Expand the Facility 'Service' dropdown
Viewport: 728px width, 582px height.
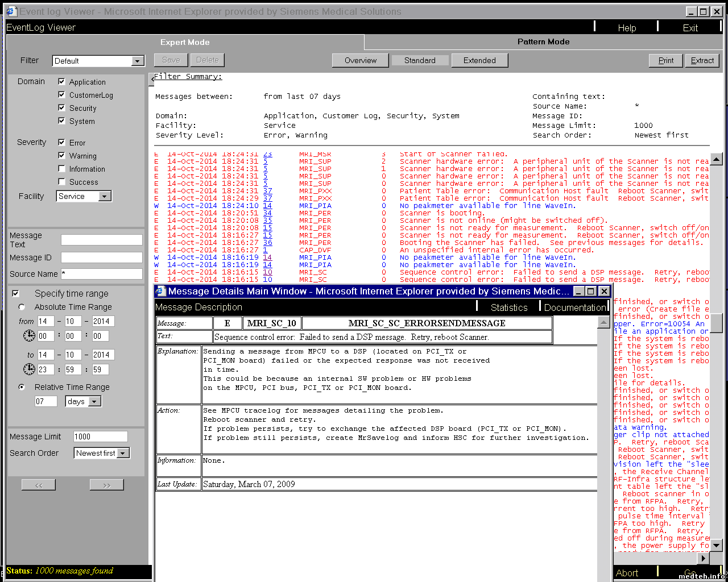(105, 196)
